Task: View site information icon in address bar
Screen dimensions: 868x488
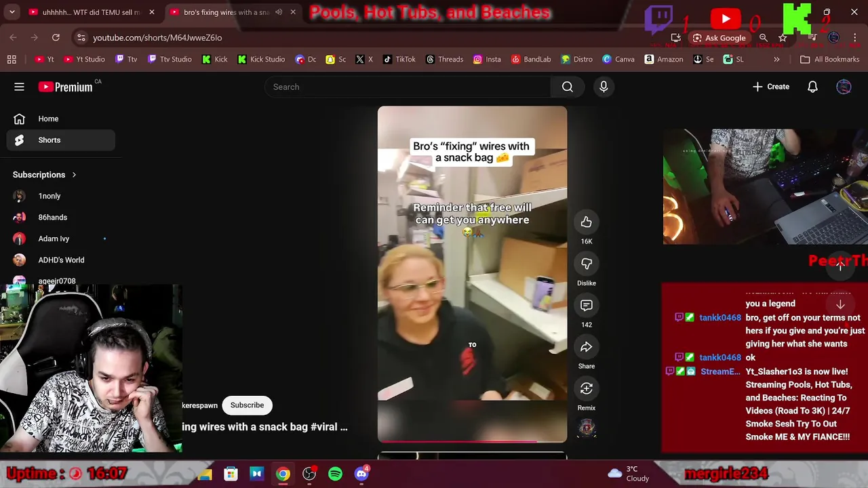Action: pos(81,37)
